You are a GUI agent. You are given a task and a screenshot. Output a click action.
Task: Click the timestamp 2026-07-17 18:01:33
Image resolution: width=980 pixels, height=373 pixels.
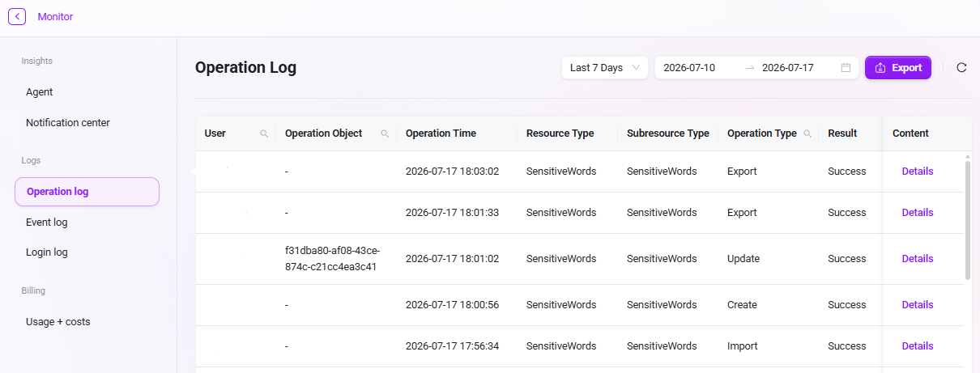pos(452,213)
